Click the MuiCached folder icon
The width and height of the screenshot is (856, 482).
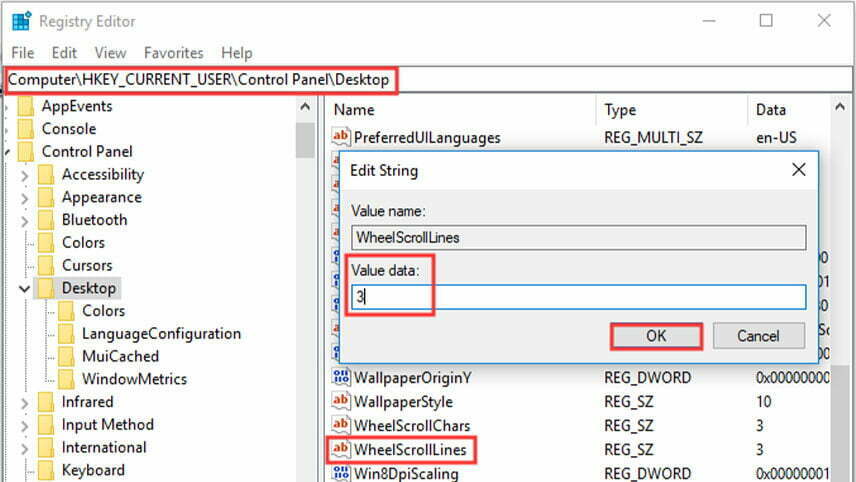click(66, 356)
